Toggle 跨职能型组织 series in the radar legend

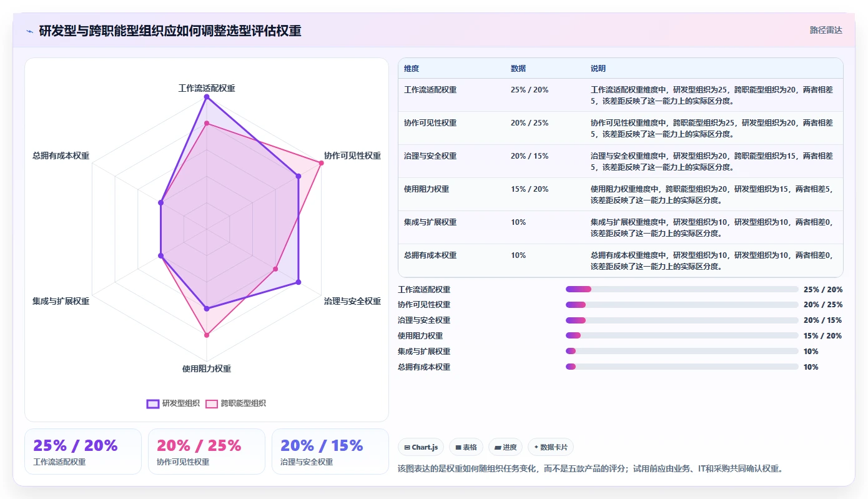coord(236,403)
